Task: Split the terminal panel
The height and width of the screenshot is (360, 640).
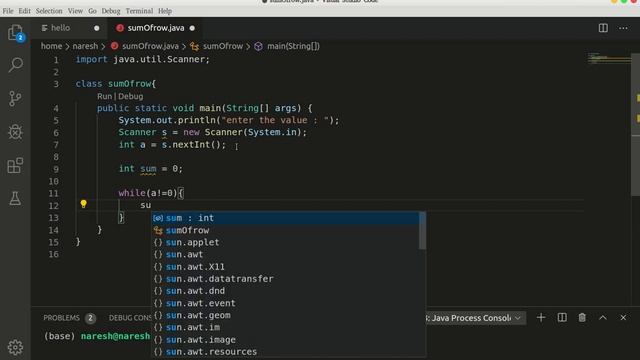Action: 562,318
